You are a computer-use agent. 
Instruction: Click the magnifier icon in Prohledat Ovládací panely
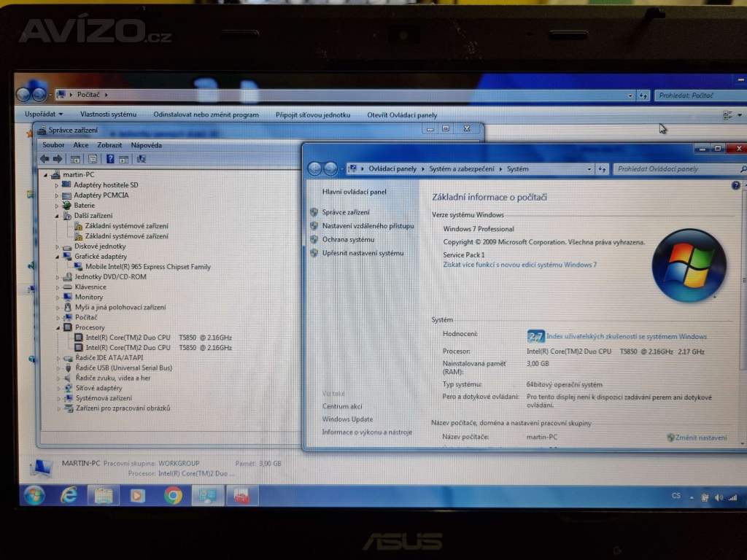click(743, 169)
